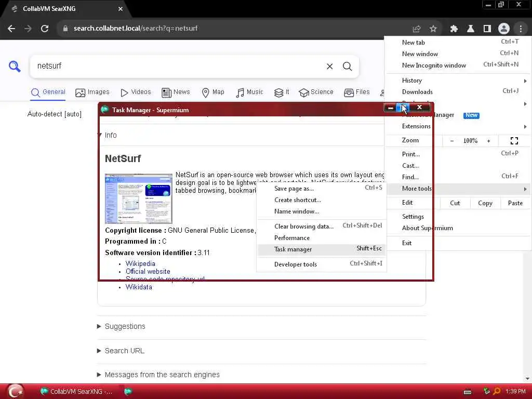Switch to the Images search tab
This screenshot has width=532, height=399.
pyautogui.click(x=92, y=92)
